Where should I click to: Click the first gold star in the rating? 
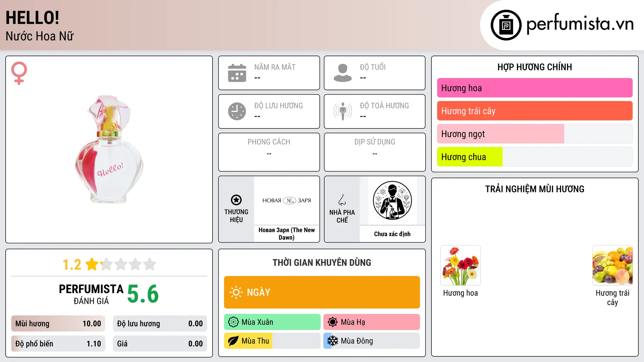click(x=92, y=264)
